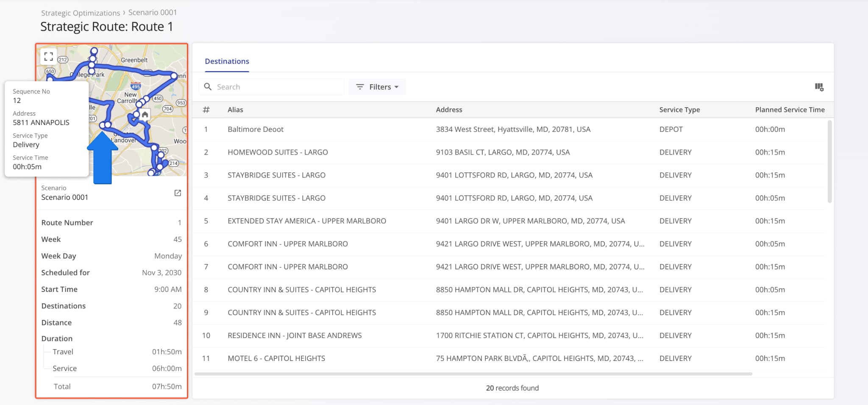
Task: Click the filter lines icon
Action: [x=360, y=87]
